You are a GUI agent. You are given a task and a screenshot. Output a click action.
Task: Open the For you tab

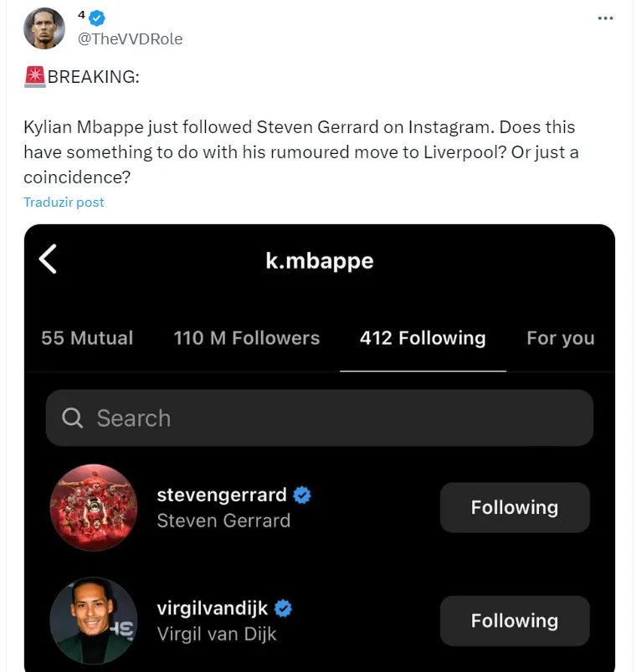(560, 338)
